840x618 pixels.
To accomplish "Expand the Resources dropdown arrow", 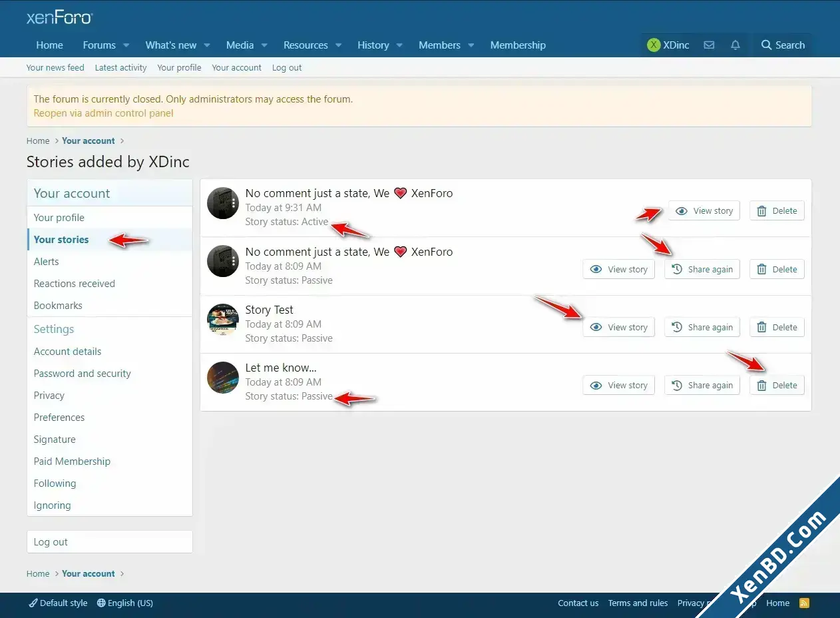I will click(338, 45).
